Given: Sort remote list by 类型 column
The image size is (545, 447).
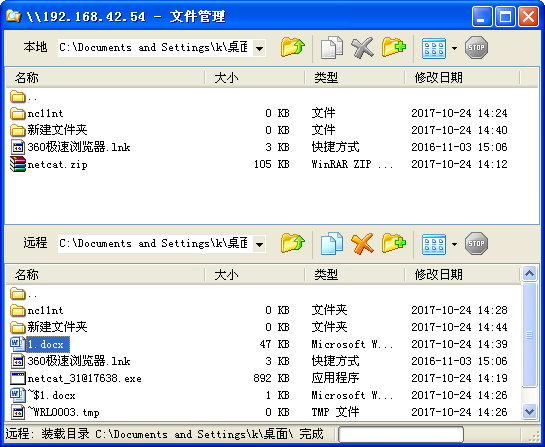Looking at the screenshot, I should click(355, 275).
